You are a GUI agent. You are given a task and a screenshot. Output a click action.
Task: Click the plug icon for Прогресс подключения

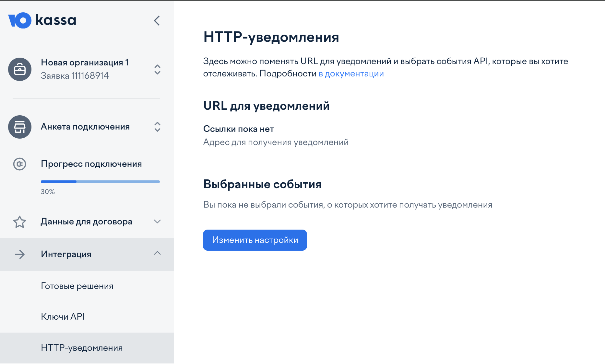20,164
